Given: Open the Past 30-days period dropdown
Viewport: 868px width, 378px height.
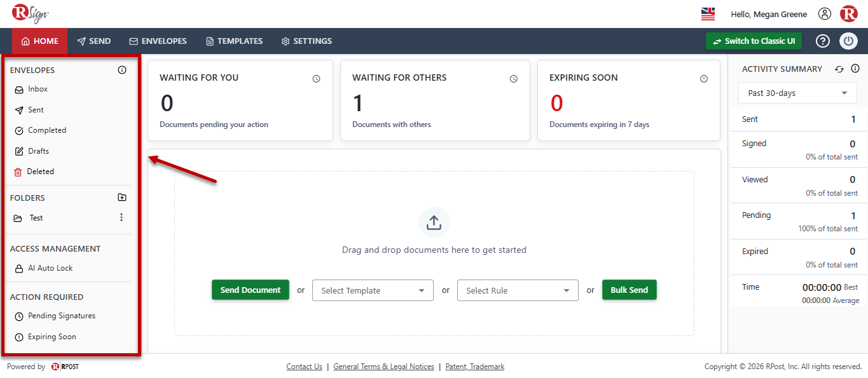Looking at the screenshot, I should pos(797,93).
